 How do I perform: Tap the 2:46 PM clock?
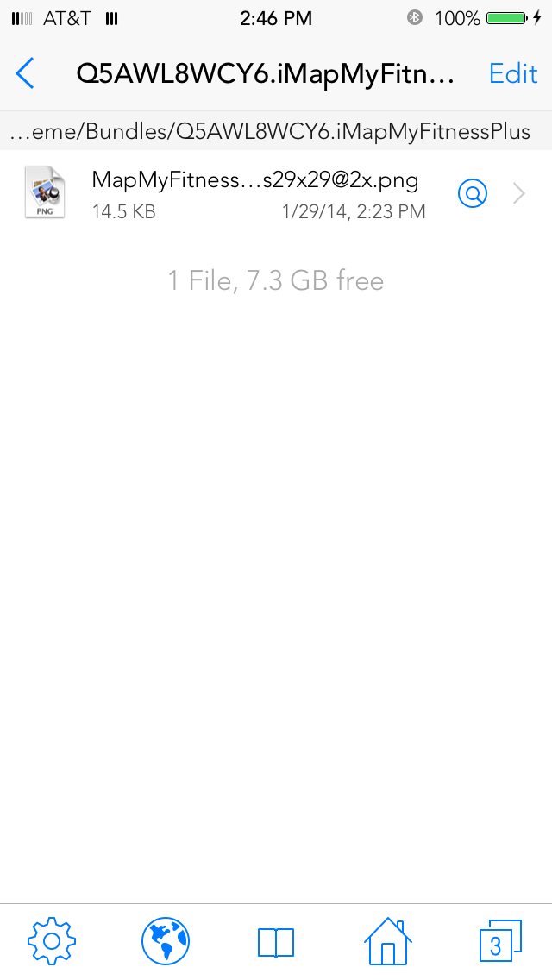click(x=276, y=18)
